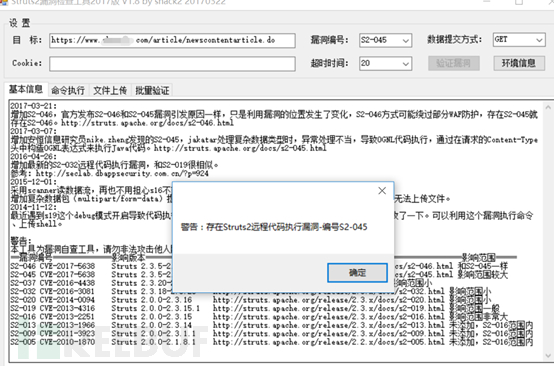Open the 超时时间 dropdown showing 20
554x366 pixels.
point(385,64)
